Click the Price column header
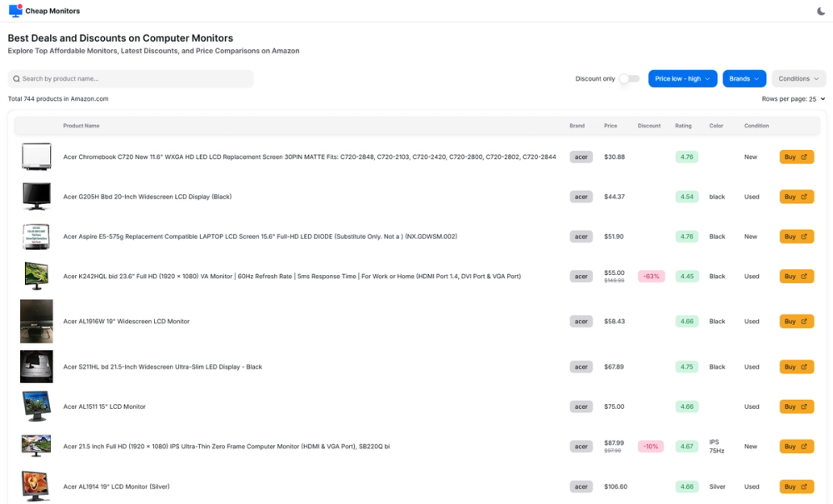This screenshot has width=833, height=504. [x=611, y=126]
